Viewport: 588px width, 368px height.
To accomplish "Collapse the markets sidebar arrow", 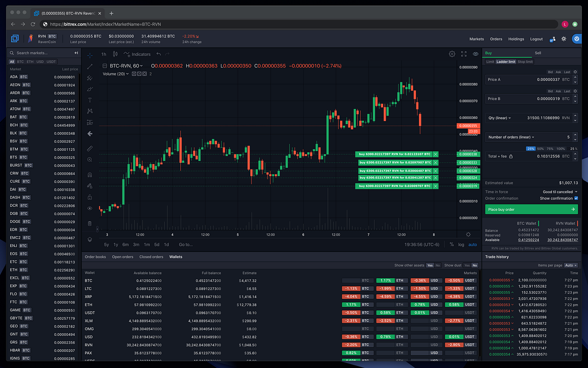I will pos(76,53).
